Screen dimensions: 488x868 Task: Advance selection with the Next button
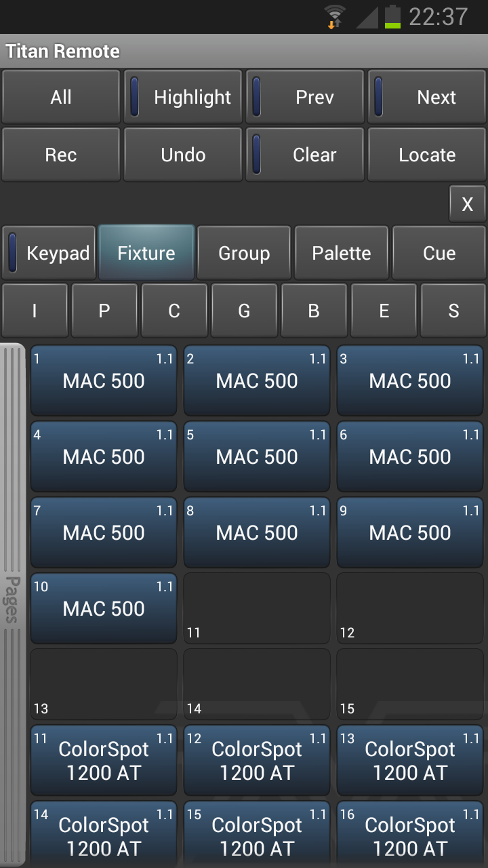coord(427,96)
